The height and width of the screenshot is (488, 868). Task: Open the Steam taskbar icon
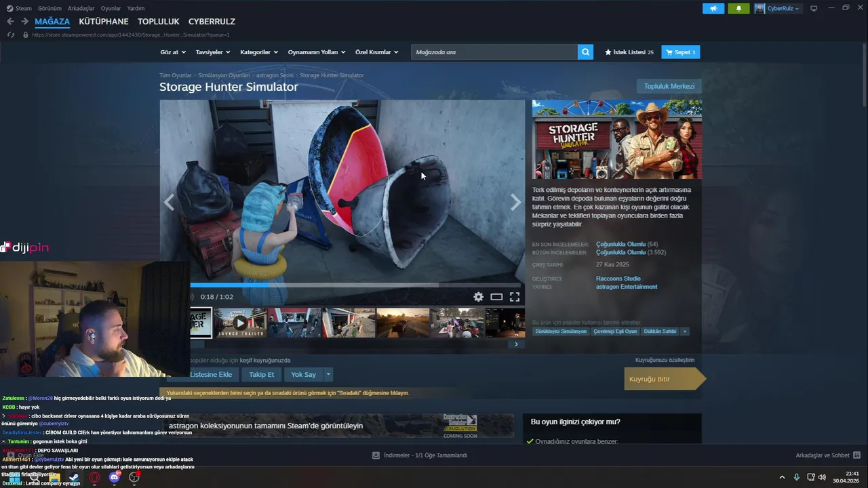click(74, 477)
